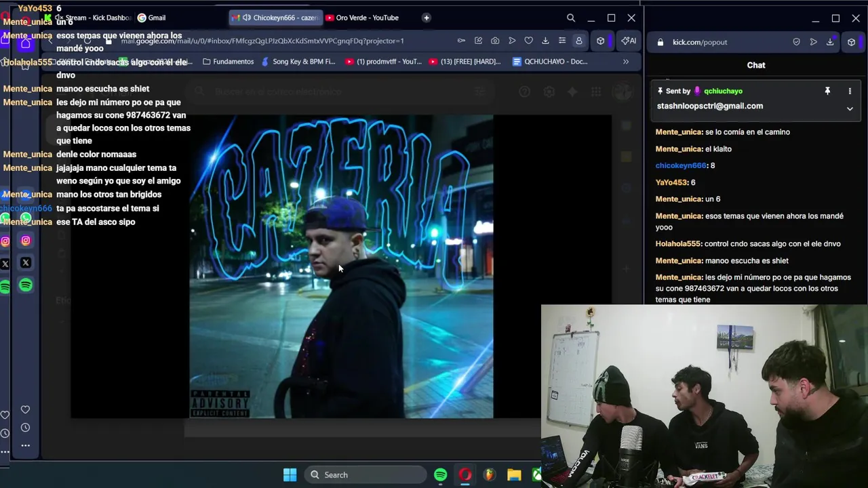The width and height of the screenshot is (868, 488).
Task: Click overlay message "denle color nomaaas"
Action: click(96, 155)
